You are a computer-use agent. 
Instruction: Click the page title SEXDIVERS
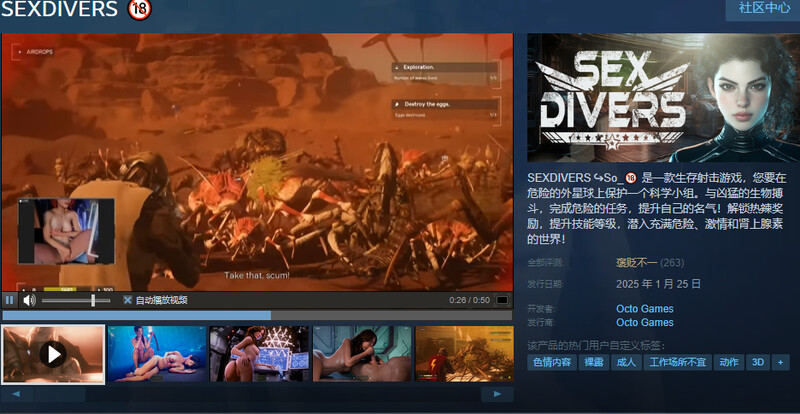pos(59,9)
